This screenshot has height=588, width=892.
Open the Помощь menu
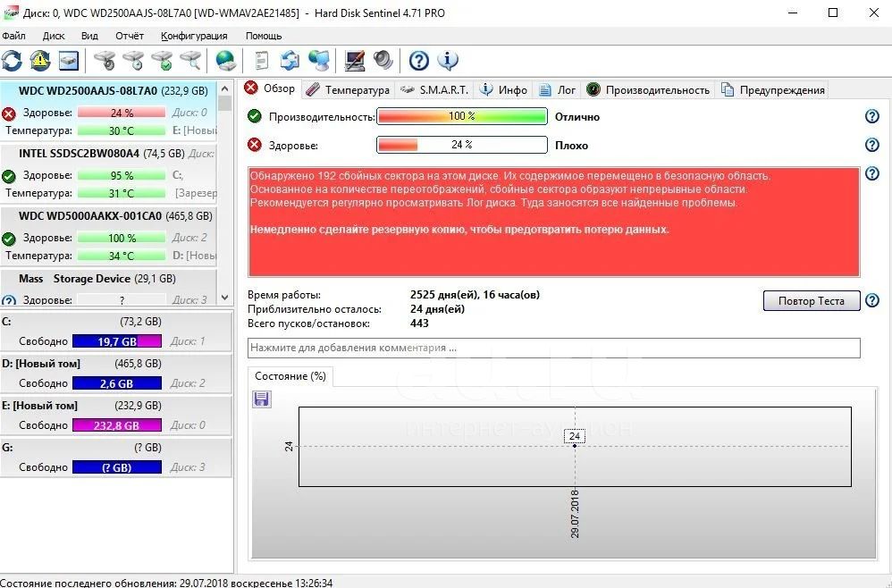(x=264, y=36)
